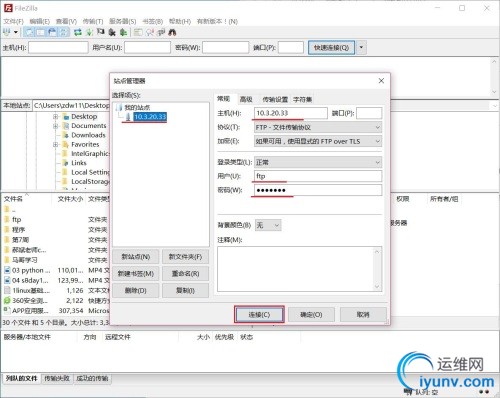The height and width of the screenshot is (398, 500).
Task: Toggle remote directory tree display icon
Action: 52,32
